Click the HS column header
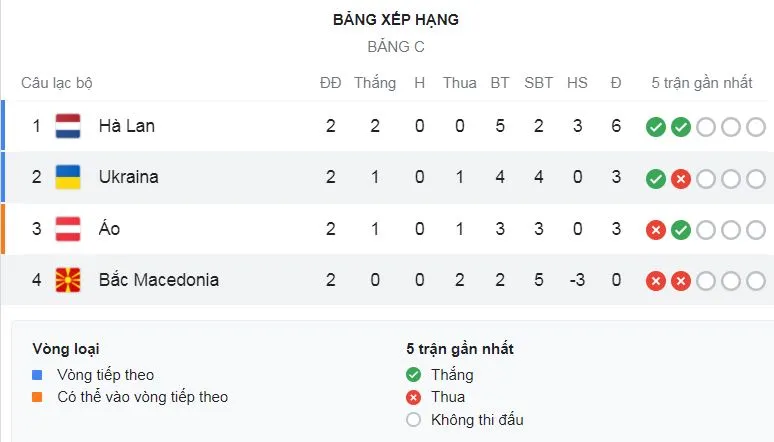Screen dimensions: 774x442 point(577,83)
